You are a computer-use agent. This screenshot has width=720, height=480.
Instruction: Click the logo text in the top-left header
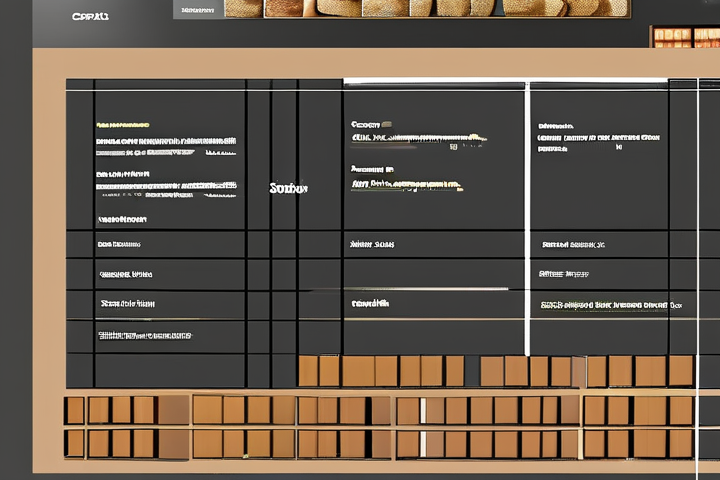point(90,16)
